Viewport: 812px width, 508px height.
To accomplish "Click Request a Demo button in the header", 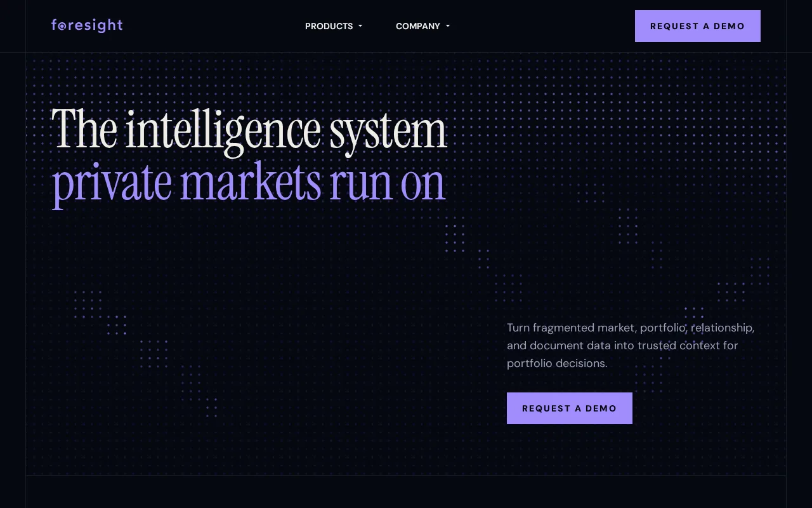I will pyautogui.click(x=698, y=26).
